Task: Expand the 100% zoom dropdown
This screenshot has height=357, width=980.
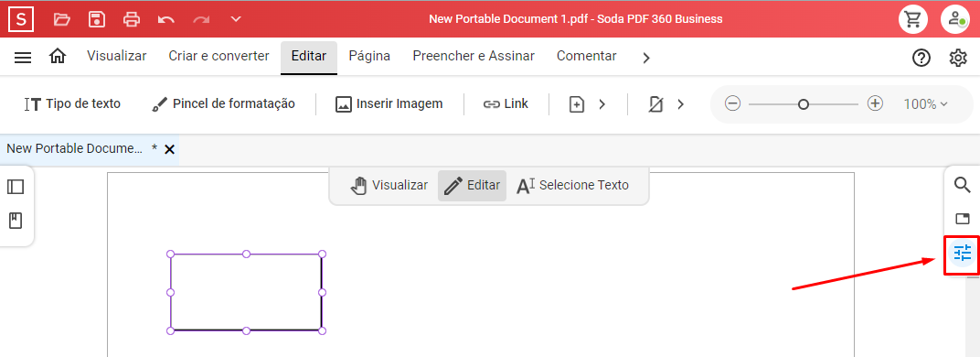Action: click(926, 104)
